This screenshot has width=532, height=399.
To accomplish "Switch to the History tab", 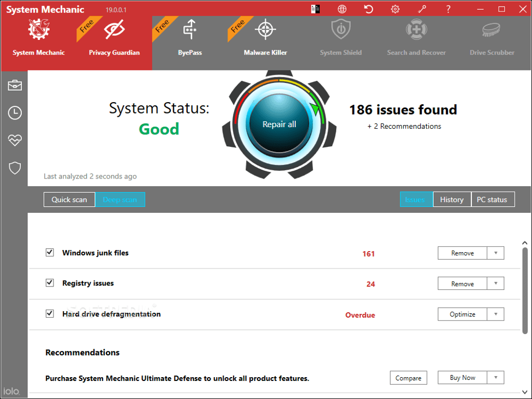I will 452,200.
